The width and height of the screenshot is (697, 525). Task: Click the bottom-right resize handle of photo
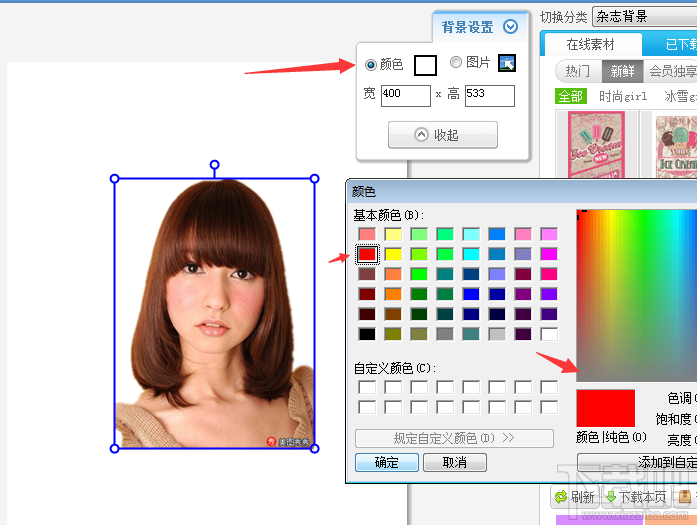314,449
